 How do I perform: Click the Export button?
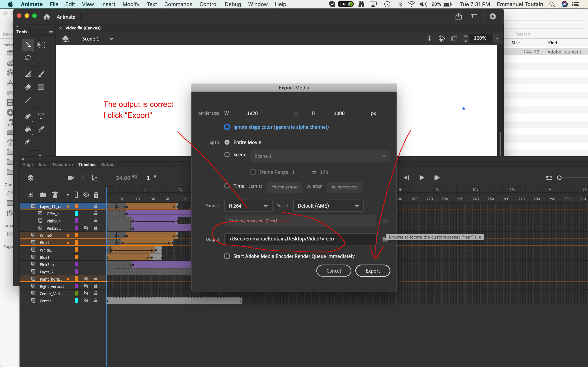[x=372, y=271]
